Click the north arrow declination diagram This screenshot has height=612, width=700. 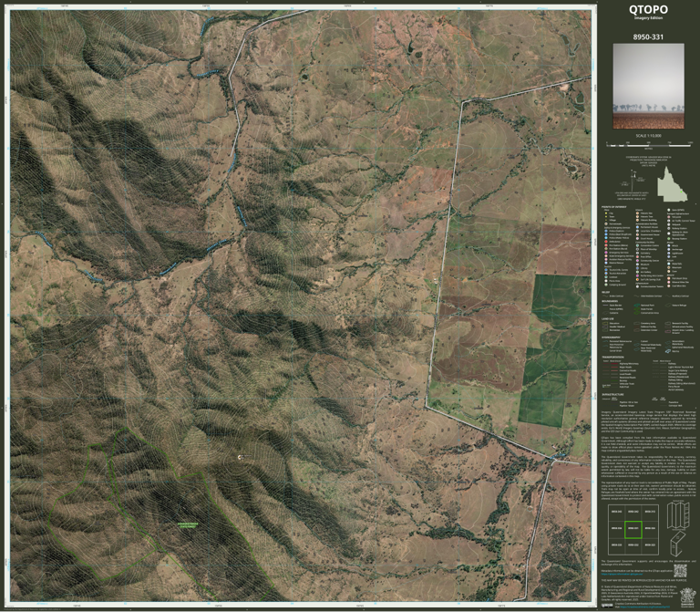(633, 181)
